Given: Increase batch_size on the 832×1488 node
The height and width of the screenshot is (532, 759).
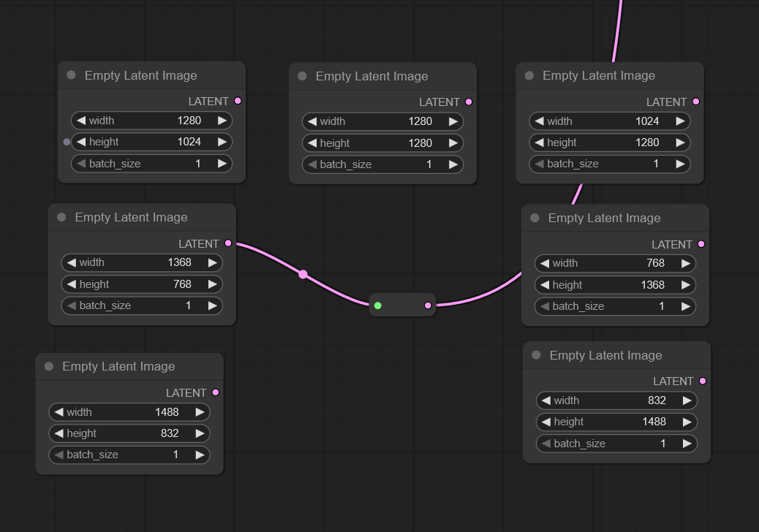Looking at the screenshot, I should coord(687,444).
